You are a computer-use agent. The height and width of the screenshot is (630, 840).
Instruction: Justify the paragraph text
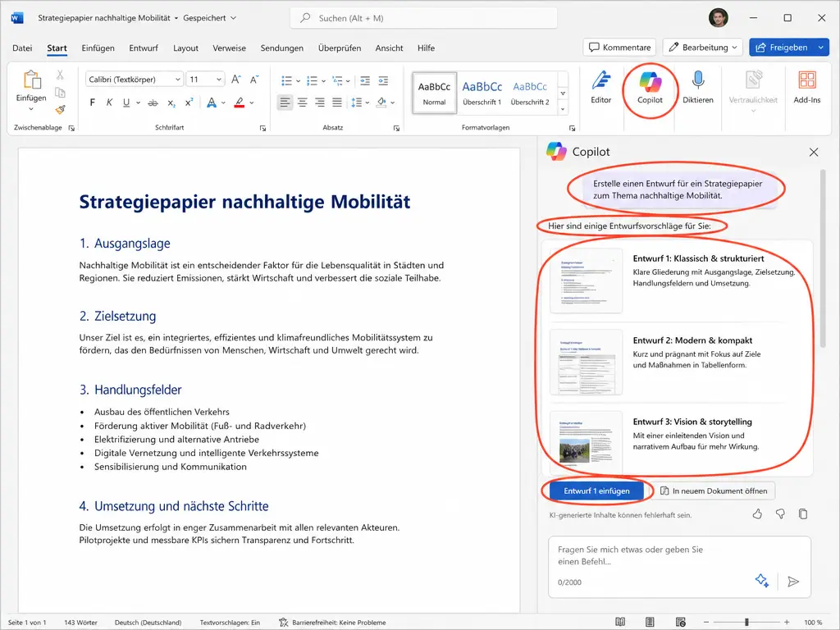(x=337, y=103)
